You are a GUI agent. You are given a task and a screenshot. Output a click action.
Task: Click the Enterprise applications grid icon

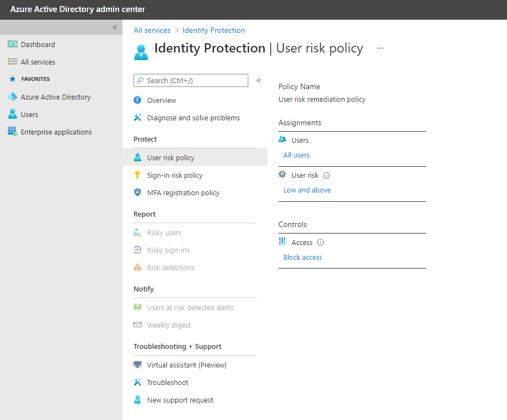point(13,131)
